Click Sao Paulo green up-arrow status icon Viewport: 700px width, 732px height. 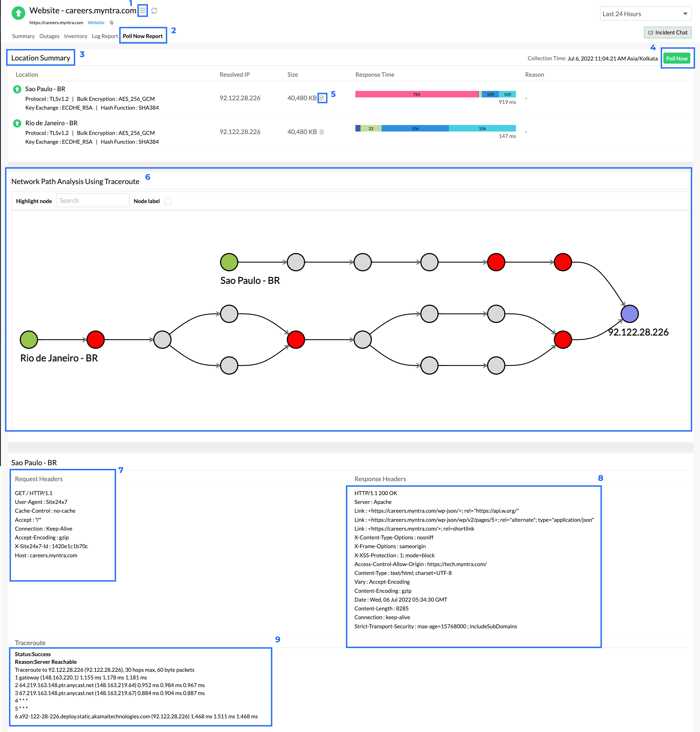point(17,89)
